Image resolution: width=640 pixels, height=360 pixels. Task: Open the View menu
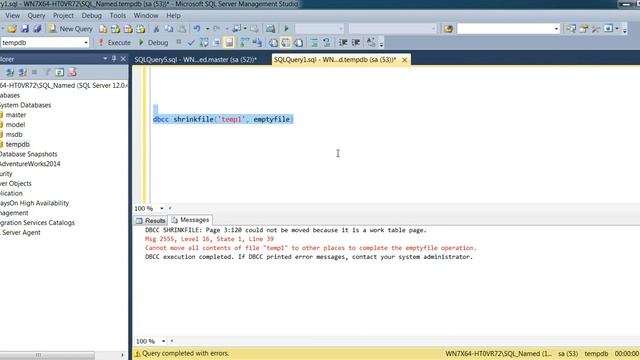12,16
